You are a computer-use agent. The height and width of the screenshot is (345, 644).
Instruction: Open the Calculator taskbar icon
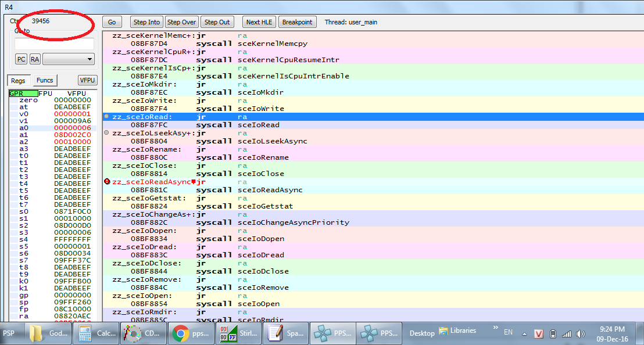pyautogui.click(x=95, y=333)
